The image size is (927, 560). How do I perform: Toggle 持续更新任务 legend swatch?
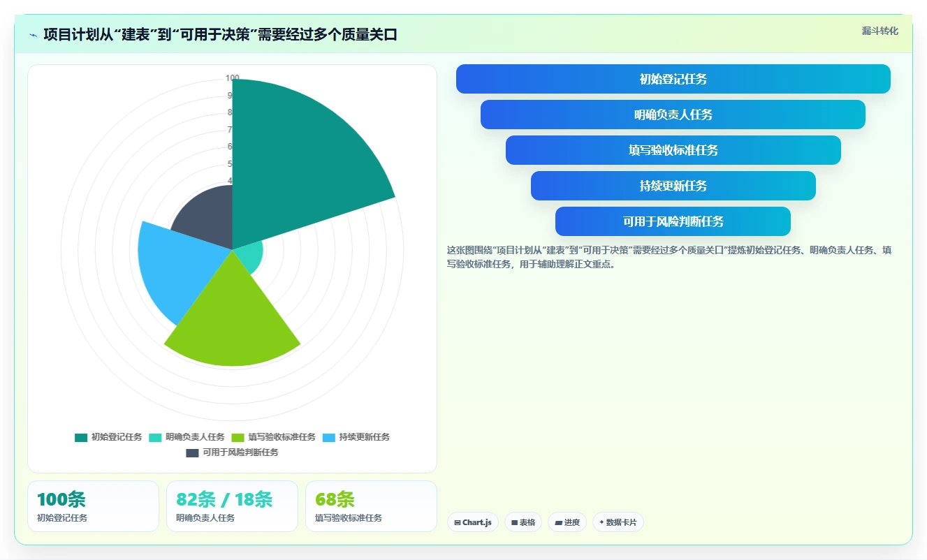pyautogui.click(x=329, y=437)
